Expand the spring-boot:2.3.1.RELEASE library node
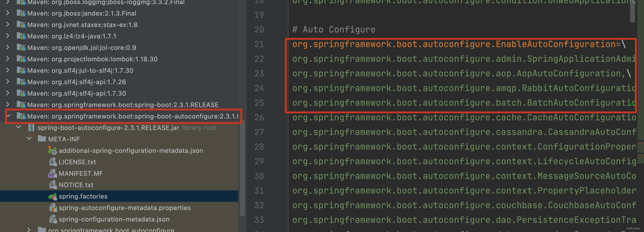 click(8, 105)
